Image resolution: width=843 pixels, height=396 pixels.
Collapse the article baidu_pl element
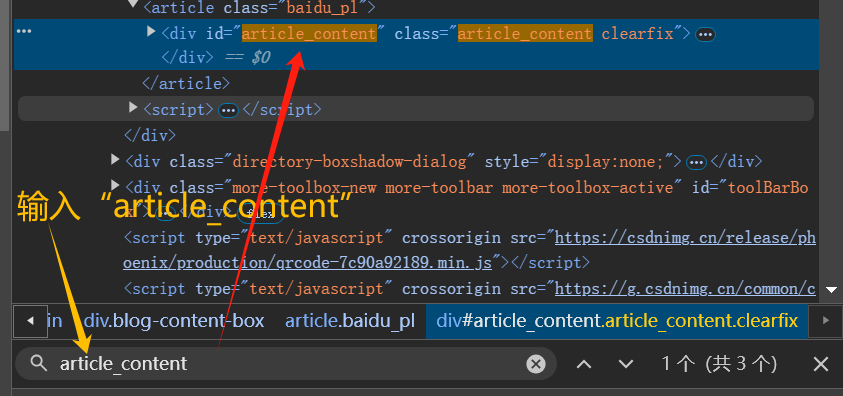click(133, 4)
